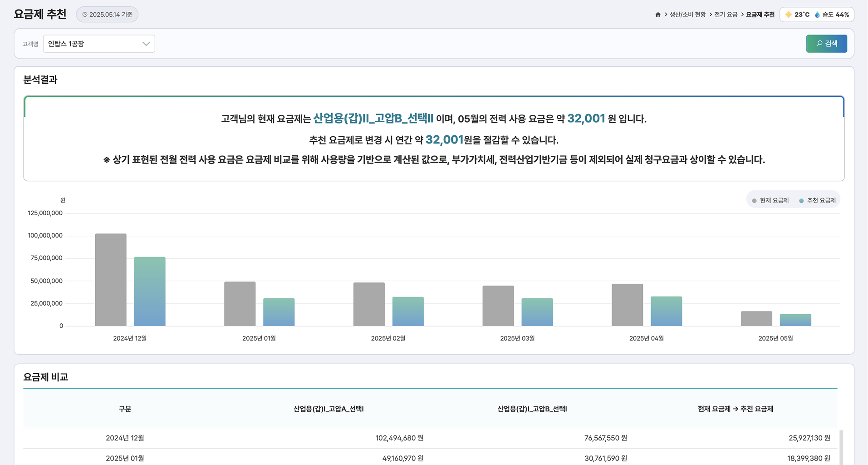Toggle the 추천 요금제 series in the chart legend

click(819, 200)
